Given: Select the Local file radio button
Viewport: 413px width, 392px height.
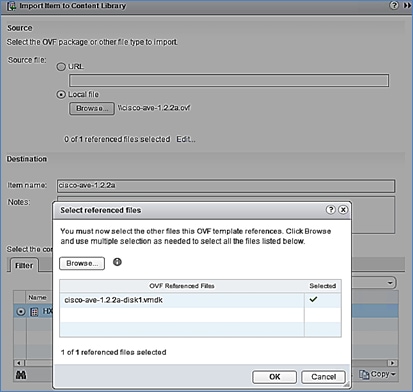Looking at the screenshot, I should point(61,95).
